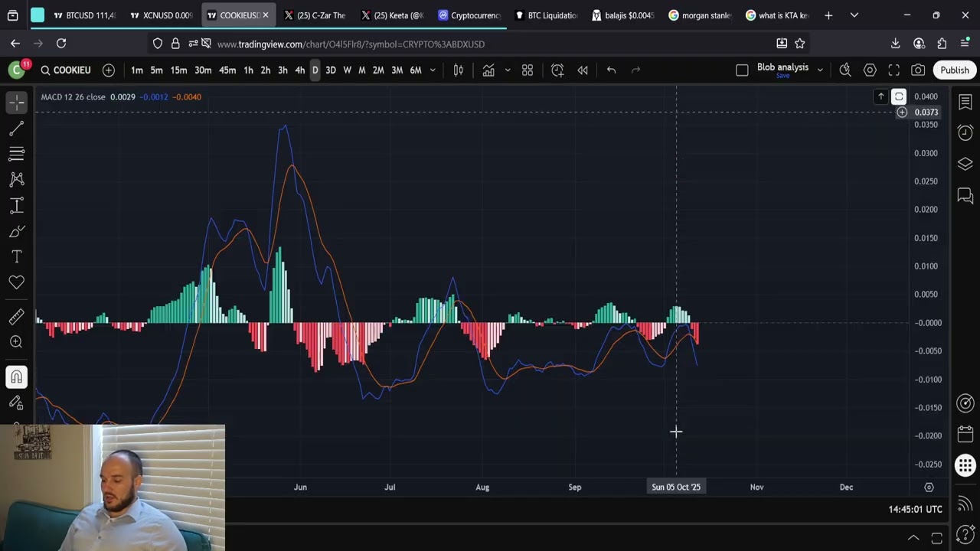Open the watchlist panel icon

tap(965, 102)
